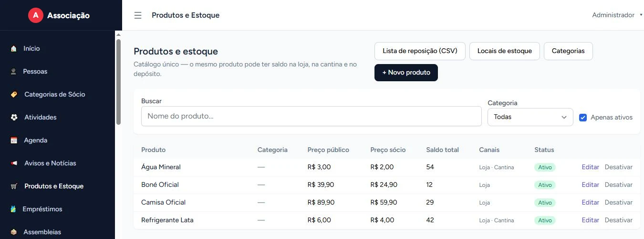
Task: Click the Pessoas person icon
Action: [x=13, y=72]
